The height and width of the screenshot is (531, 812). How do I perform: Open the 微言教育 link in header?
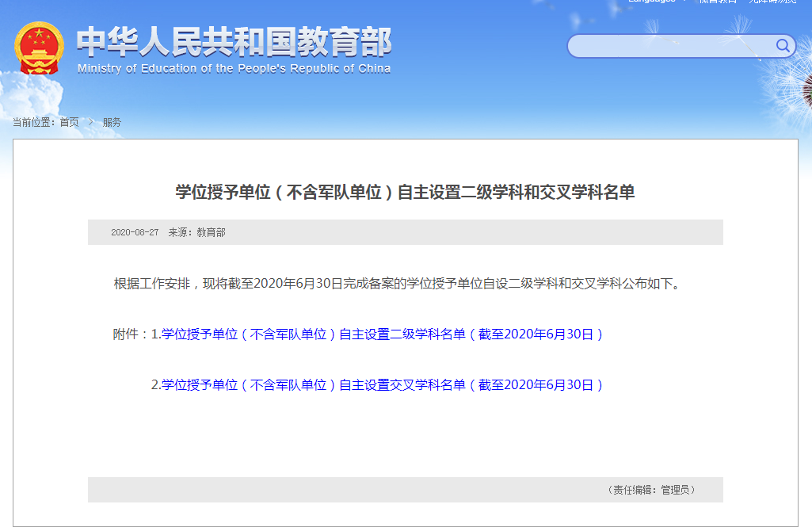(x=718, y=2)
